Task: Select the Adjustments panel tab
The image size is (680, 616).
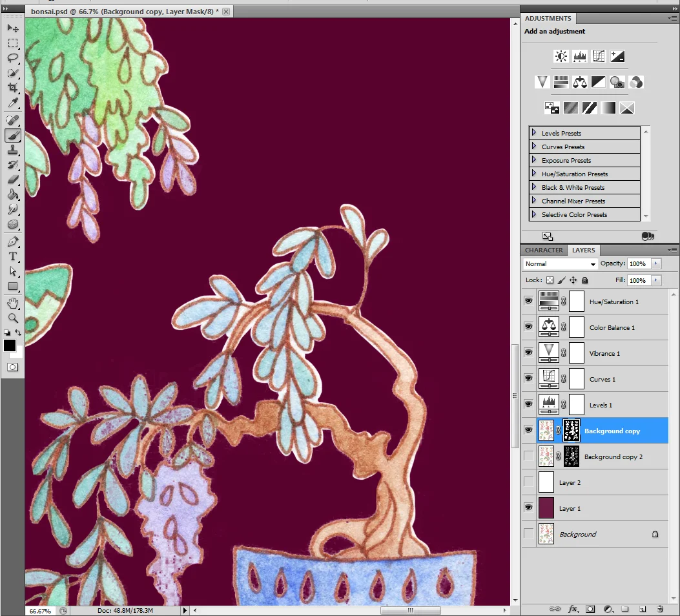Action: pyautogui.click(x=548, y=18)
